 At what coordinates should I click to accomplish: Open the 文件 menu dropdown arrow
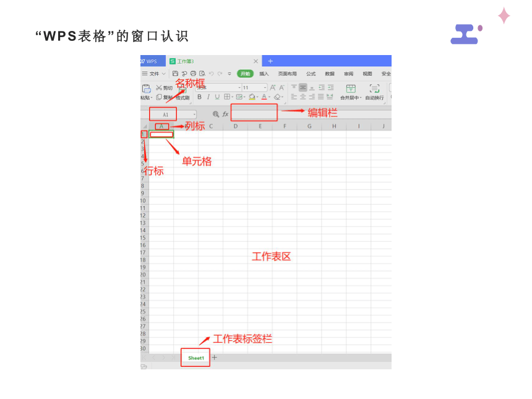[x=163, y=74]
